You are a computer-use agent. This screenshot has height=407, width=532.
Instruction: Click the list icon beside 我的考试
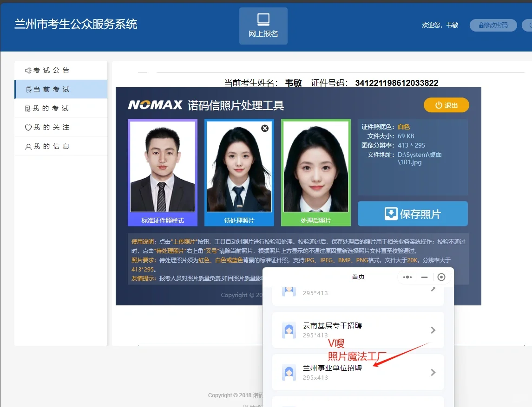pos(27,109)
